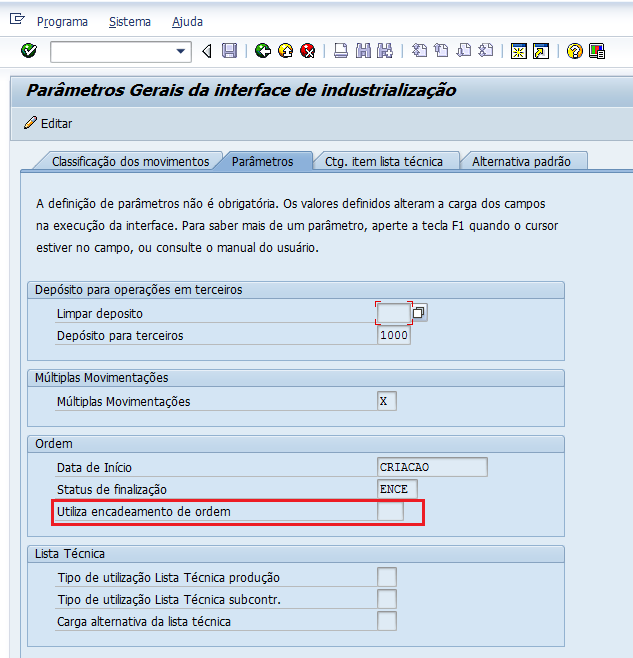Click the Editar pencil button
633x658 pixels.
click(x=48, y=123)
